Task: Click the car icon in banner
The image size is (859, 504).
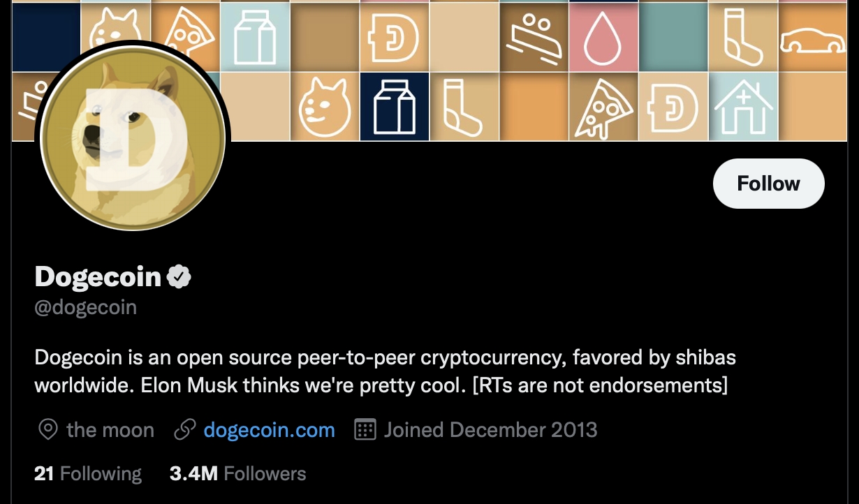Action: 812,40
